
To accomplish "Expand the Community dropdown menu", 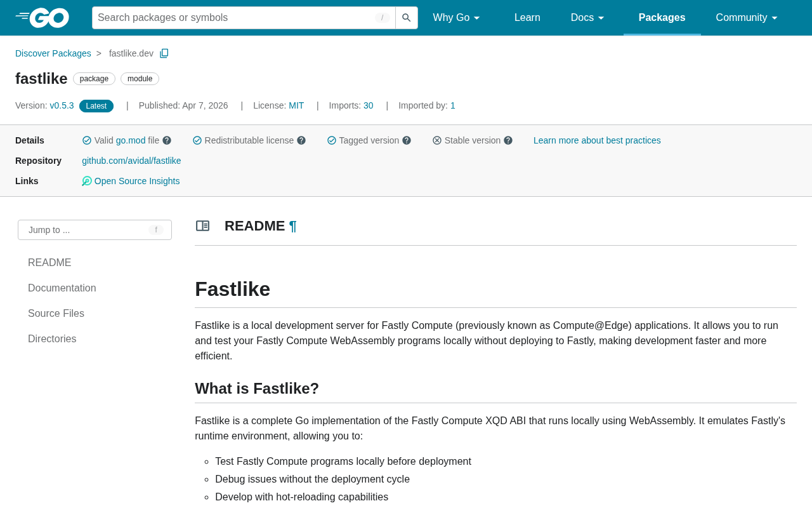I will 747,18.
